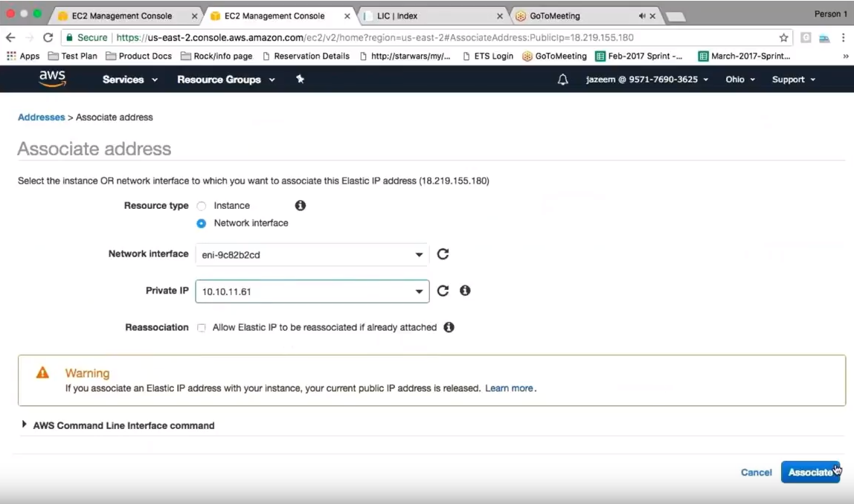Click the browser back arrow
Screen dimensions: 854x504
pos(10,38)
